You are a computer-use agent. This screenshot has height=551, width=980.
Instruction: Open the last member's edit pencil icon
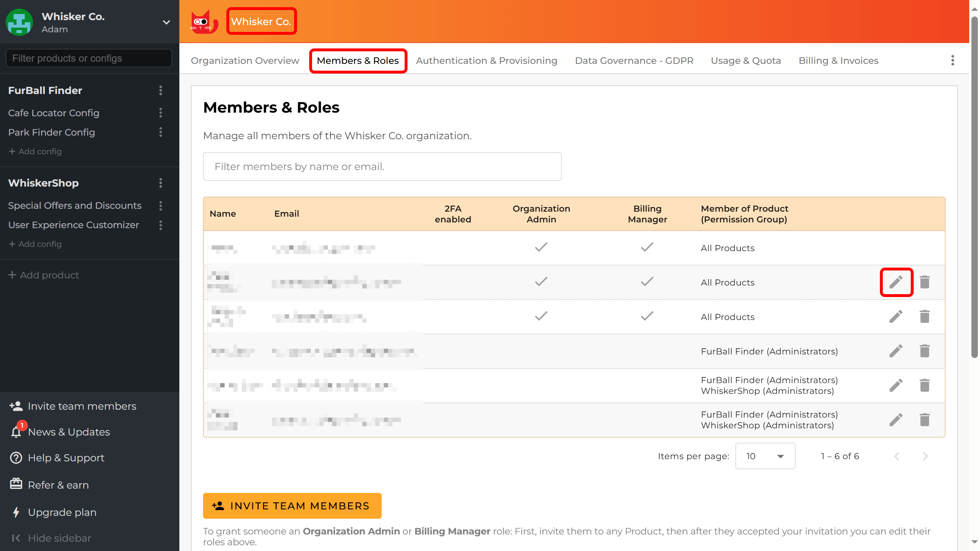[897, 420]
